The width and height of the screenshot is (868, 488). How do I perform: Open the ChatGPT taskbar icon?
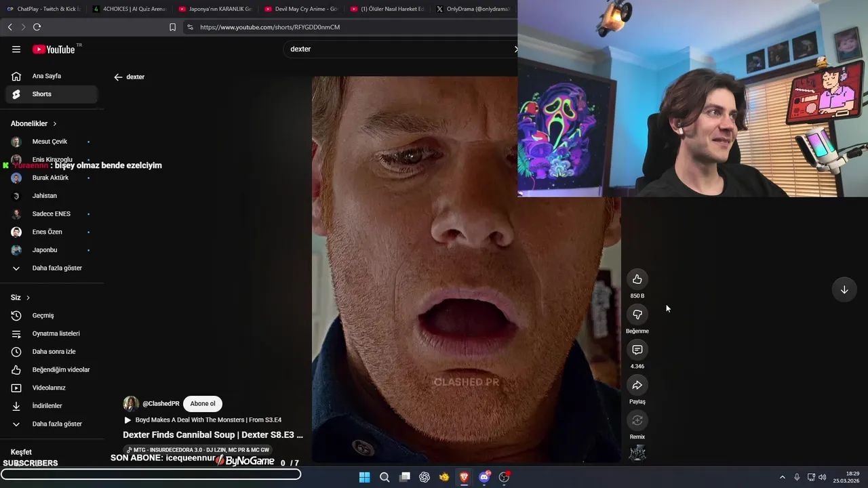(425, 477)
